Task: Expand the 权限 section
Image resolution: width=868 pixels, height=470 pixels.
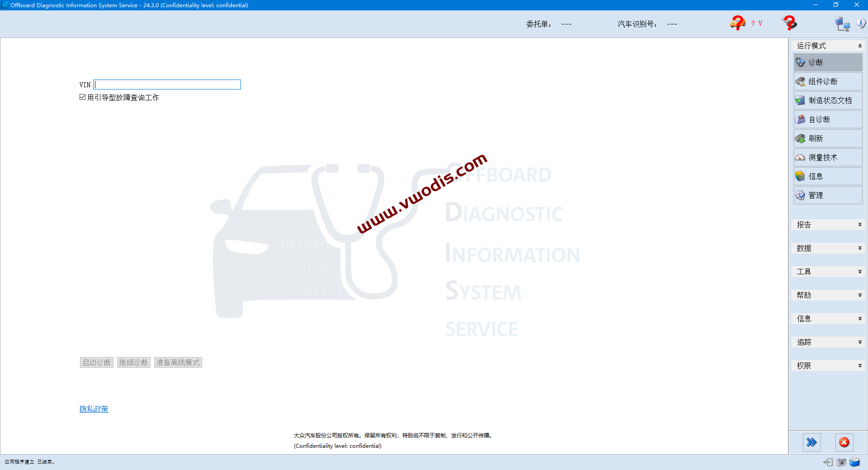Action: [828, 366]
